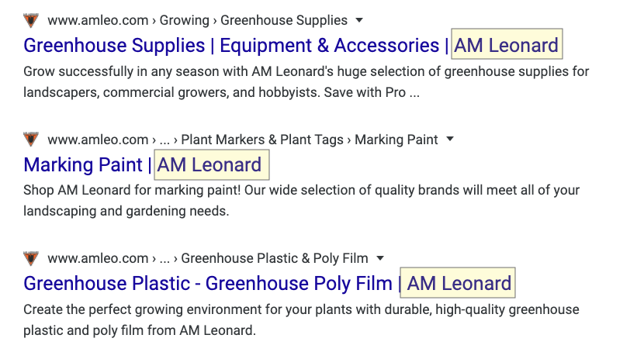644x359 pixels.
Task: Open the dropdown arrow after the Greenhouse Supplies breadcrumb
Action: tap(358, 20)
